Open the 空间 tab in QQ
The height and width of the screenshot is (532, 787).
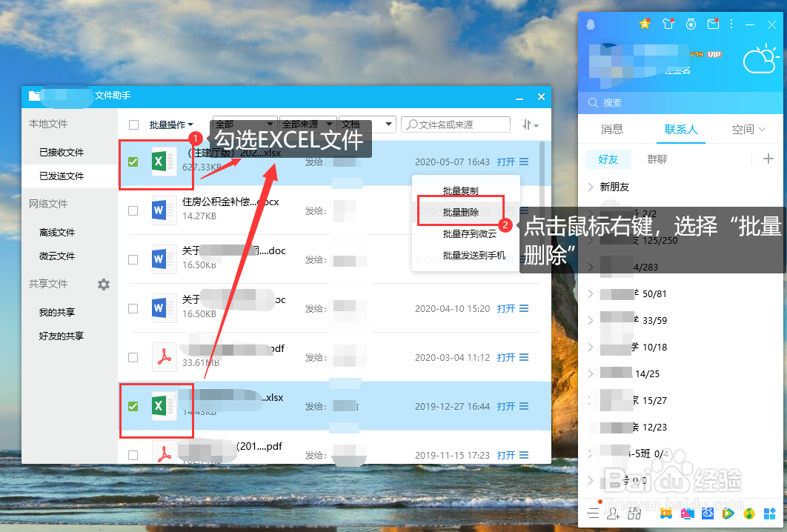[748, 129]
